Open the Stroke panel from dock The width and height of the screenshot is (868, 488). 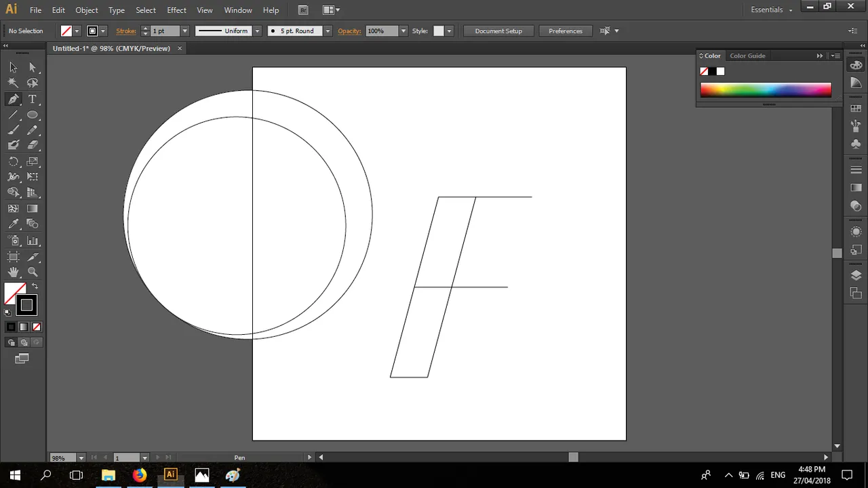[x=856, y=169]
